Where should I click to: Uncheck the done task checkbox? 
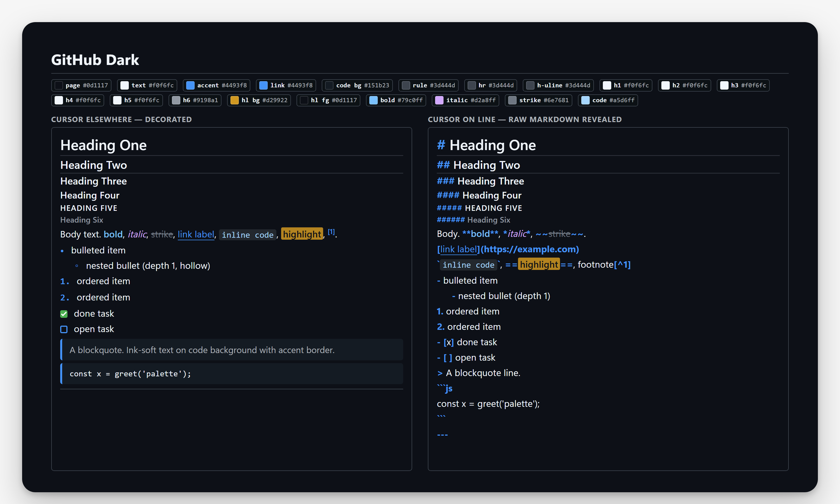click(x=64, y=314)
